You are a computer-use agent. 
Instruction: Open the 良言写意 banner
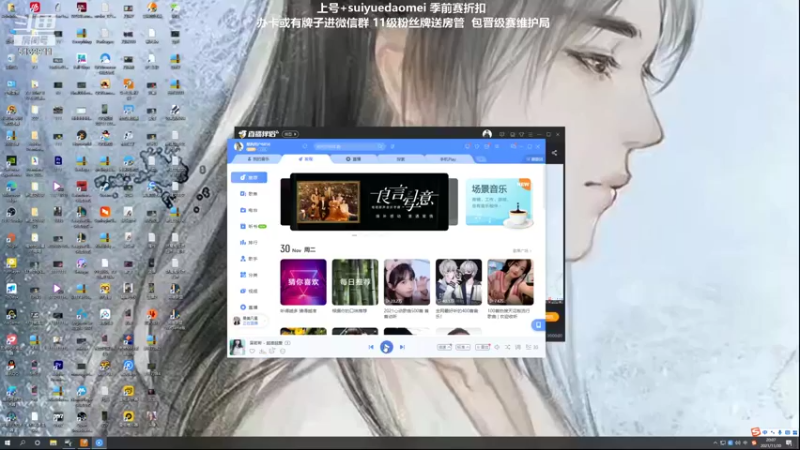coord(369,202)
